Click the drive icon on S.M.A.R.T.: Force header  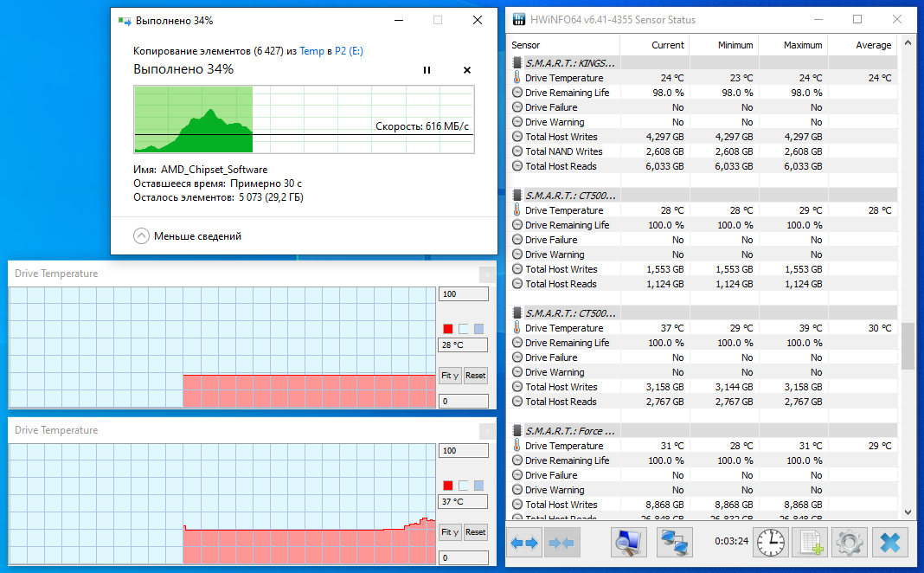pos(515,430)
